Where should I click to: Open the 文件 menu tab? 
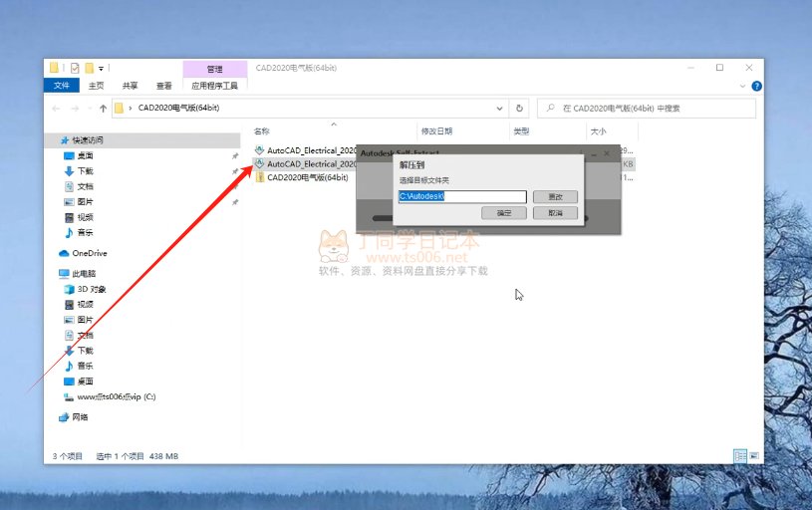coord(61,86)
